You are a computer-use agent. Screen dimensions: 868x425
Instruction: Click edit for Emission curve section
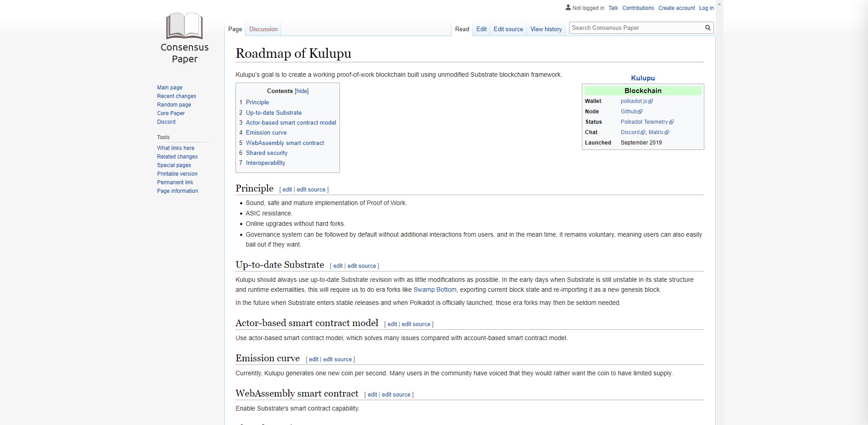tap(314, 360)
